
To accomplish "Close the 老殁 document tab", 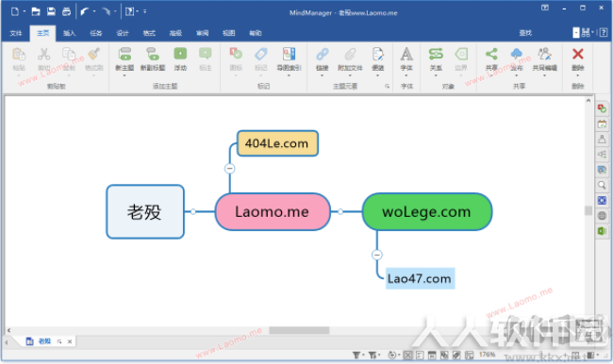I will [70, 341].
